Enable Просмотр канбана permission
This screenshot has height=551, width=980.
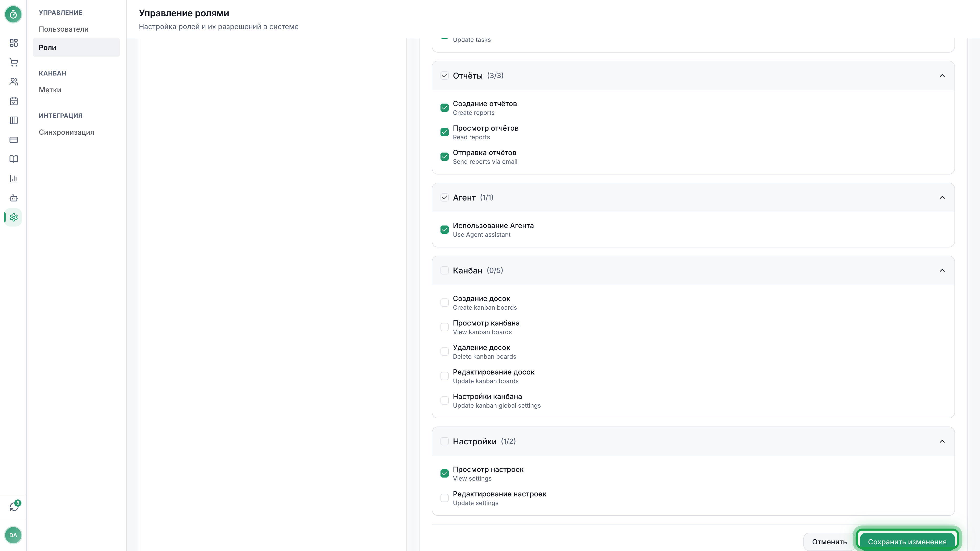point(444,327)
